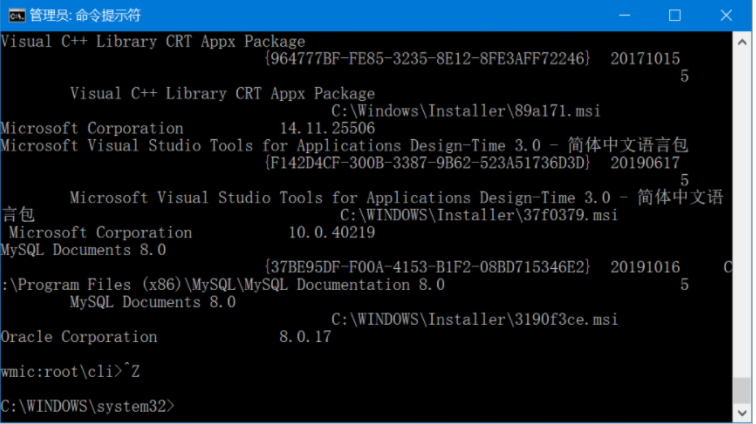Click the C:\WINDOWS\system32> prompt line

[x=88, y=406]
